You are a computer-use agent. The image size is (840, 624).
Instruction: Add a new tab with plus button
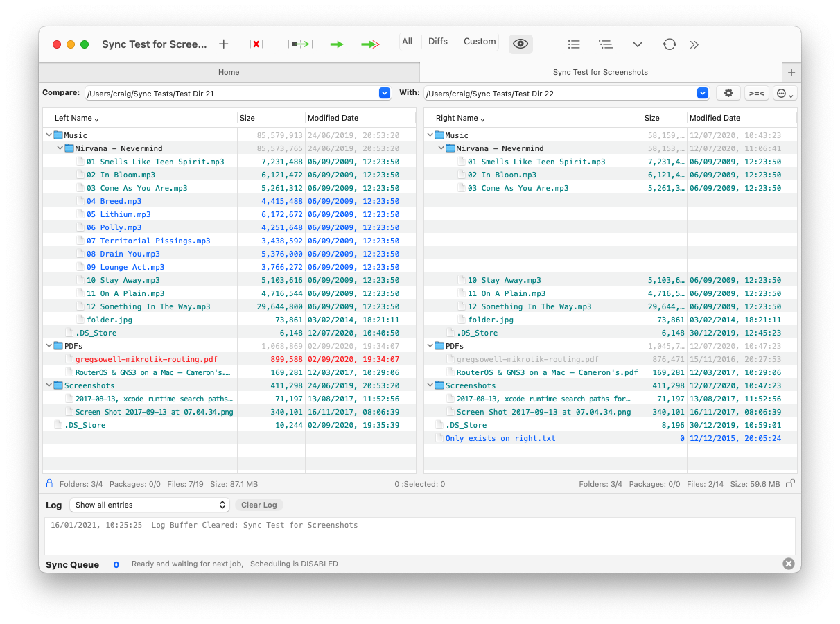(x=791, y=72)
